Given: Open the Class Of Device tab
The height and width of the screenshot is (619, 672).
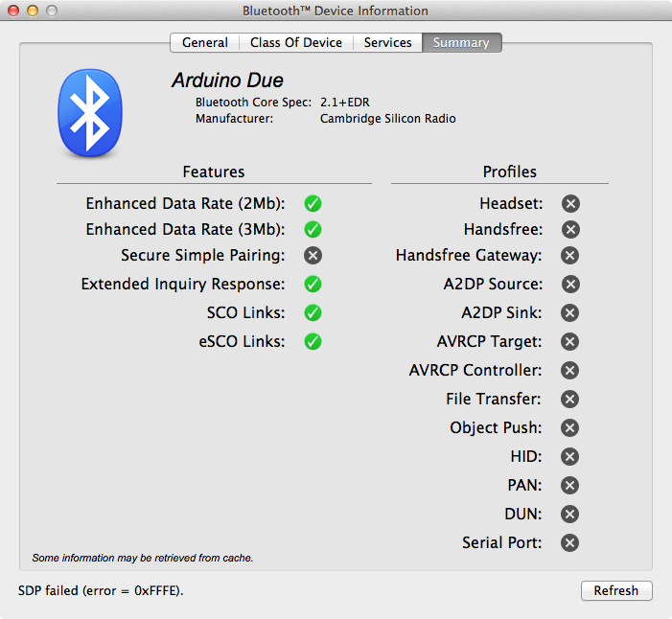Looking at the screenshot, I should [x=296, y=43].
